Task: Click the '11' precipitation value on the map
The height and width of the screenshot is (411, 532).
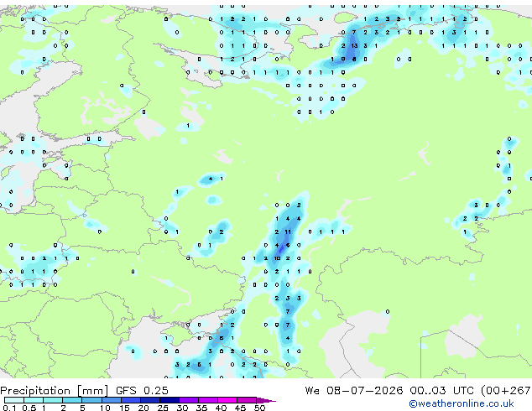Action: click(288, 232)
